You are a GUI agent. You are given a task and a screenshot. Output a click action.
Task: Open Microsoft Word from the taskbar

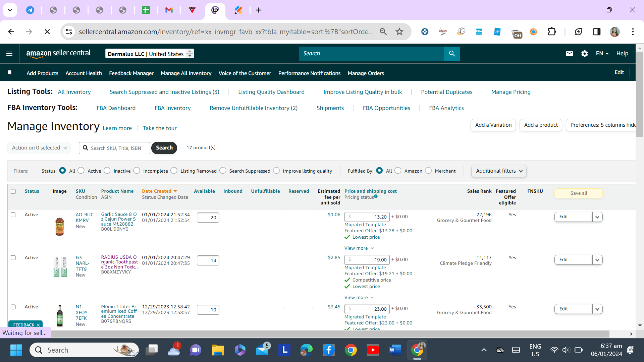pyautogui.click(x=395, y=350)
